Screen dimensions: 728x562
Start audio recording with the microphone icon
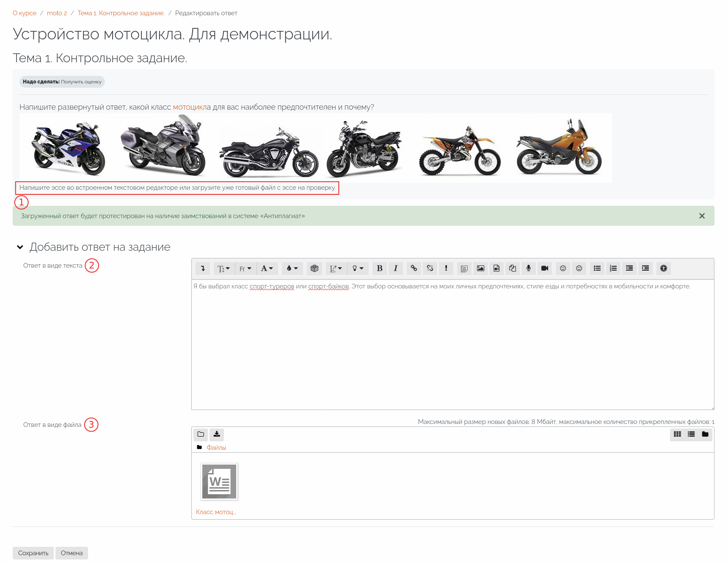pyautogui.click(x=528, y=269)
